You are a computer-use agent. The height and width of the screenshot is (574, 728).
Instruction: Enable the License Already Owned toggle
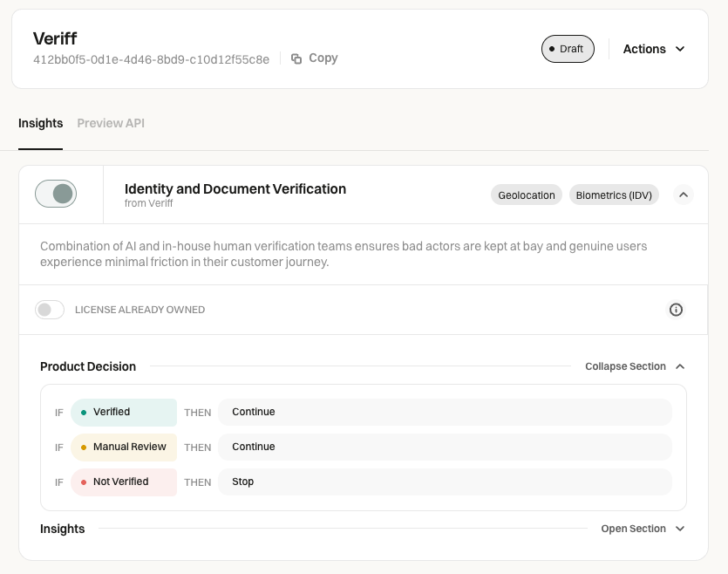tap(50, 310)
